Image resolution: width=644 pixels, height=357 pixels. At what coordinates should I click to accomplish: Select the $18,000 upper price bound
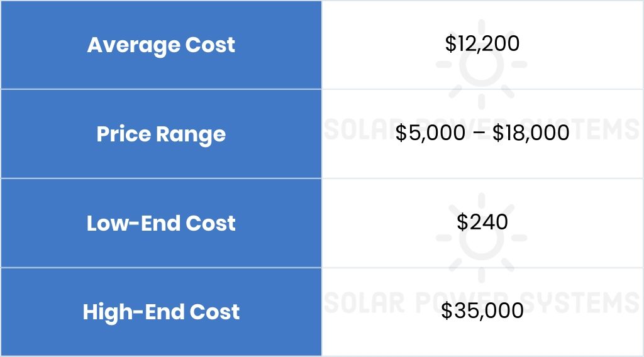click(x=531, y=133)
